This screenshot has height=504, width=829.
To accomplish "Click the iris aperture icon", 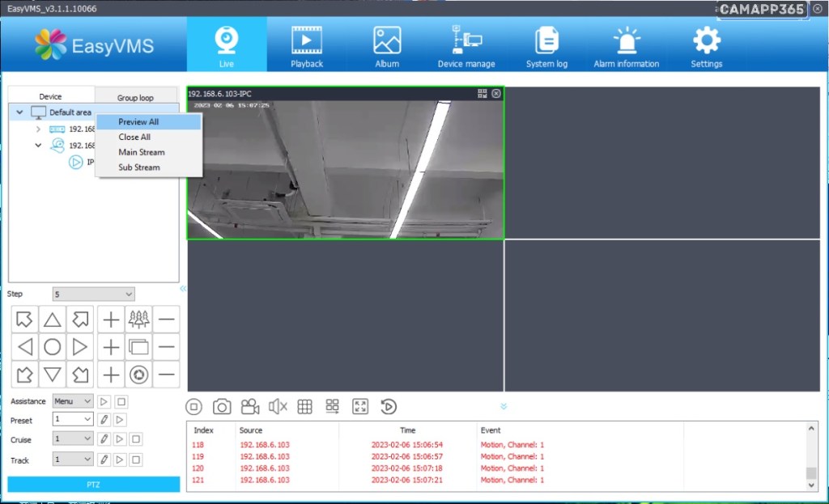I will coord(138,375).
